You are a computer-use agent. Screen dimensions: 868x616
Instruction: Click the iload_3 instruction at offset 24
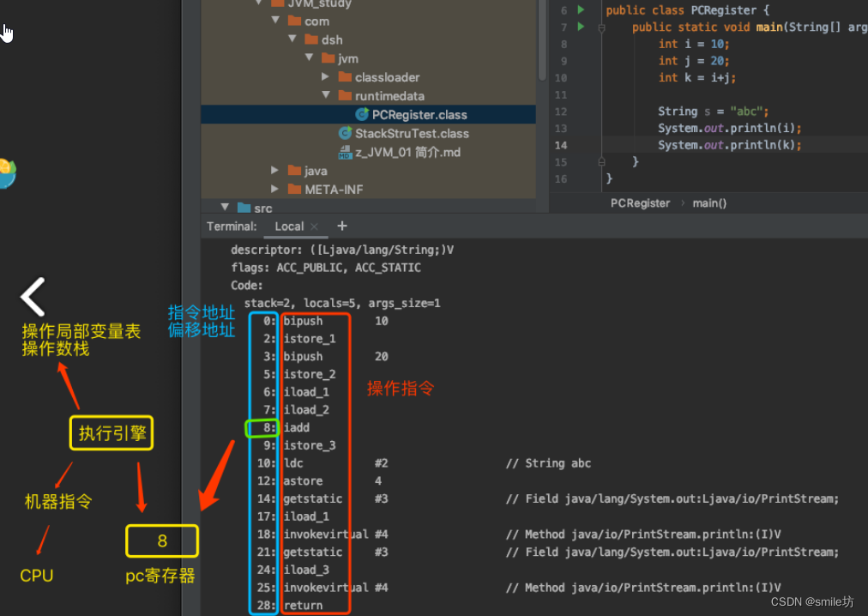click(306, 570)
